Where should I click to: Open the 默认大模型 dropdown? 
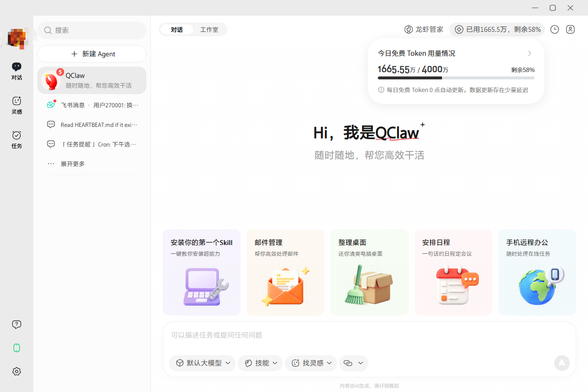click(x=202, y=363)
